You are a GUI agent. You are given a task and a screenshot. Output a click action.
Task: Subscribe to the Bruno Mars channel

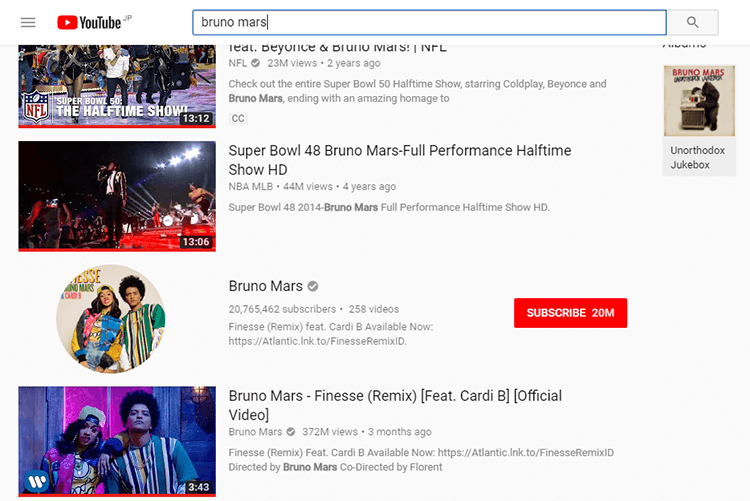(570, 313)
